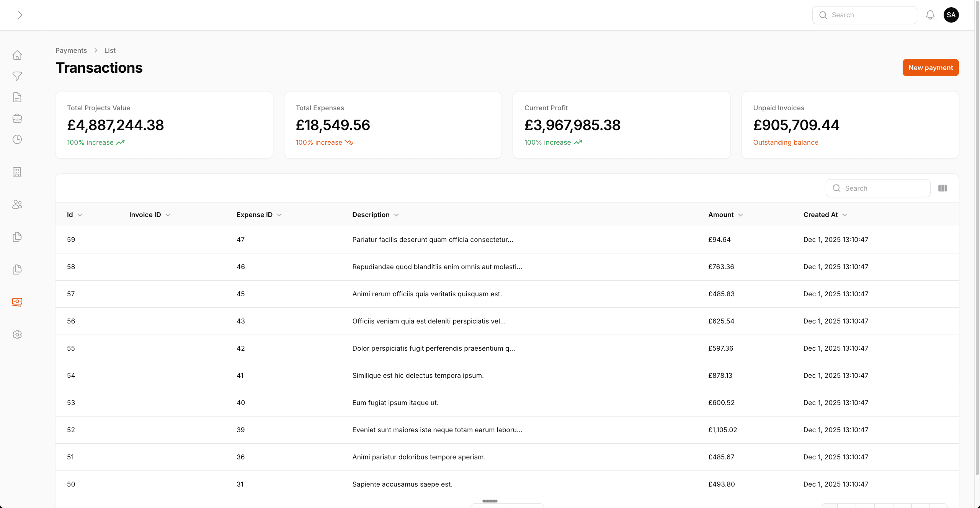Open Projects via the briefcase sidebar icon
Viewport: 980px width, 508px height.
click(x=17, y=118)
